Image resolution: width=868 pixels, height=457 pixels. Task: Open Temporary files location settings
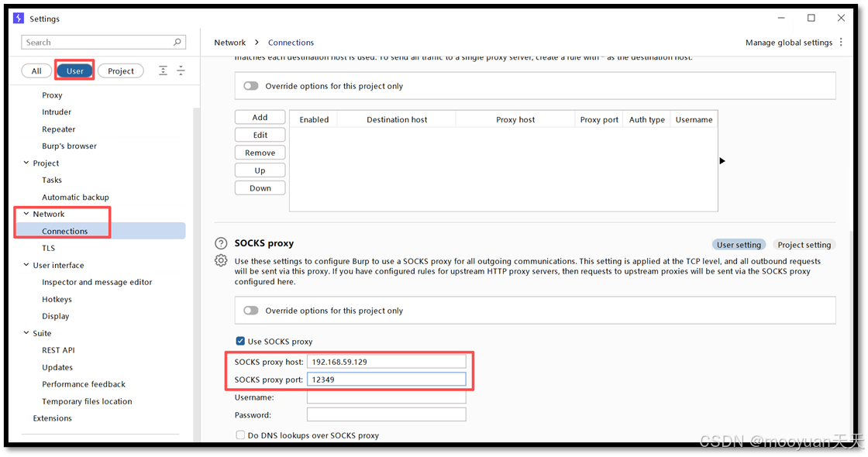pos(87,401)
